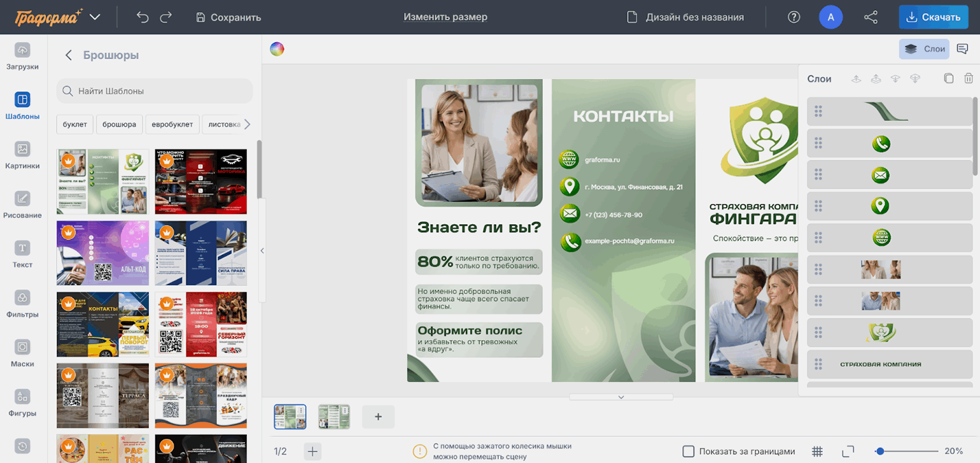Open the share icon in the header
980x463 pixels.
coord(871,17)
